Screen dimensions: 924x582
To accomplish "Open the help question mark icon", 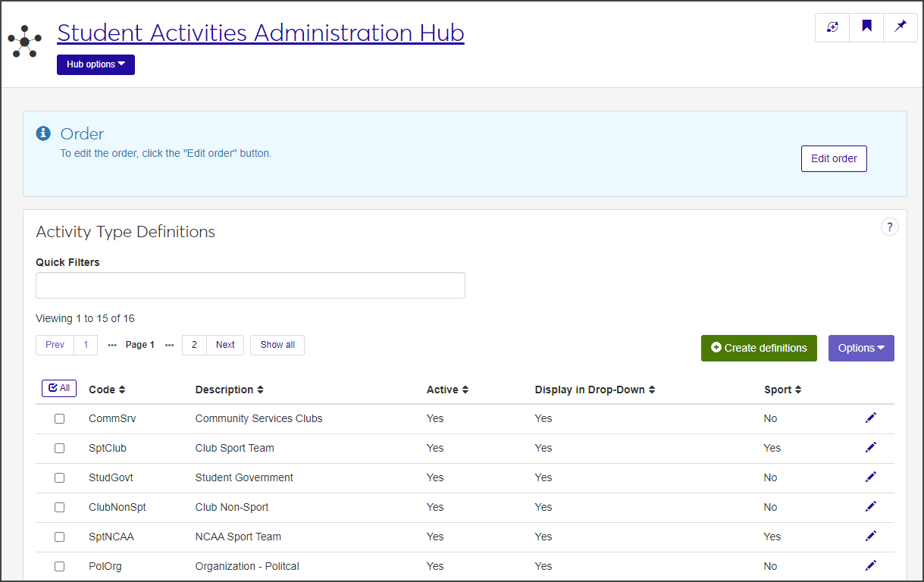I will click(x=889, y=227).
